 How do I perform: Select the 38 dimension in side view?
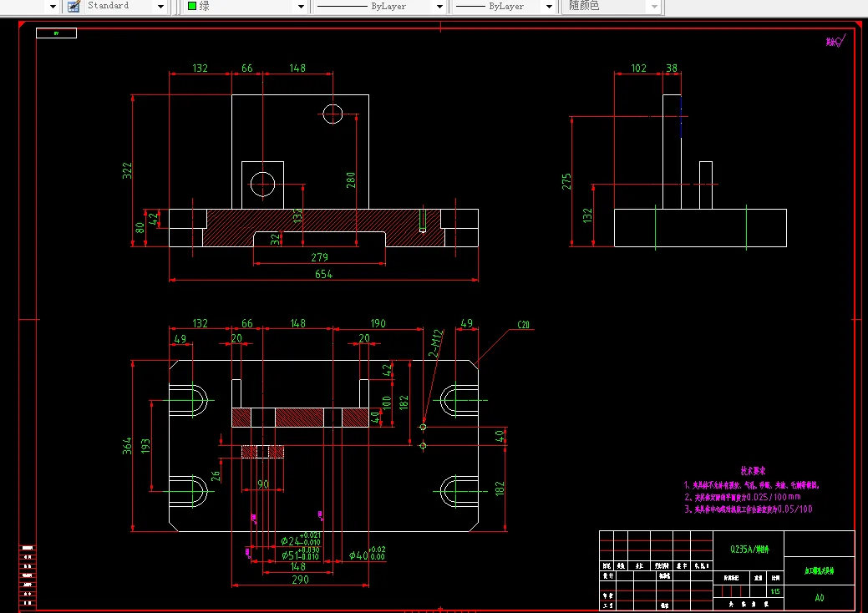click(x=672, y=68)
